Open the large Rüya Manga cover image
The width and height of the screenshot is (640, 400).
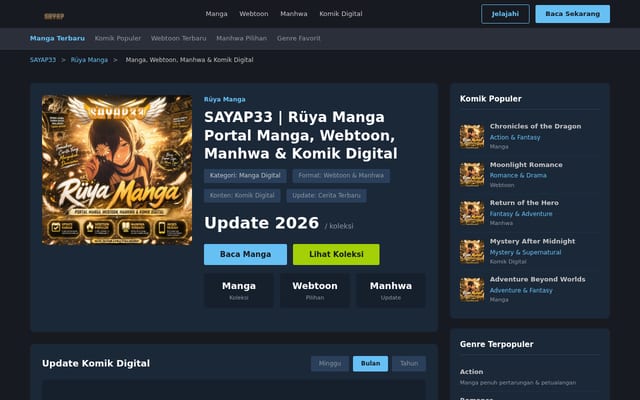click(117, 170)
